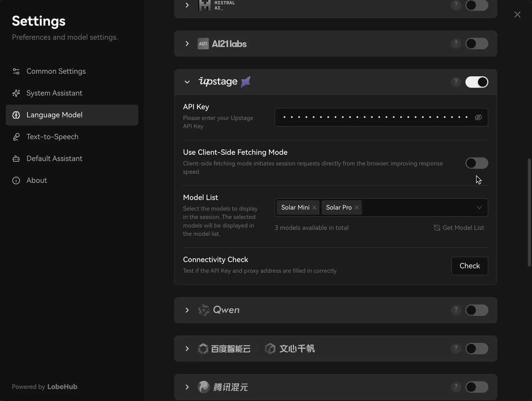Expand the AI21labs provider section
532x401 pixels.
coord(187,44)
